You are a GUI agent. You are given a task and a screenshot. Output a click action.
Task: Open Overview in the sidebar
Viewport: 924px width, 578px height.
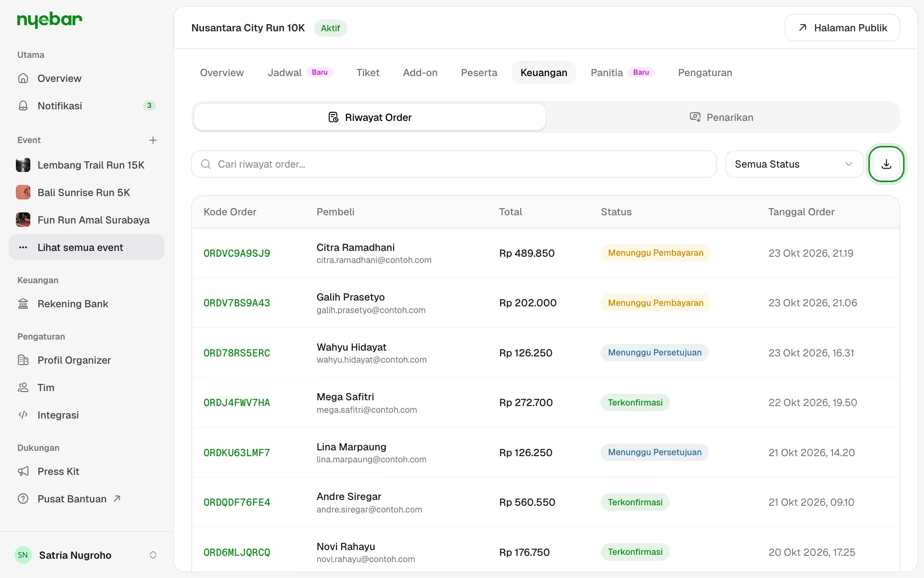tap(87, 78)
